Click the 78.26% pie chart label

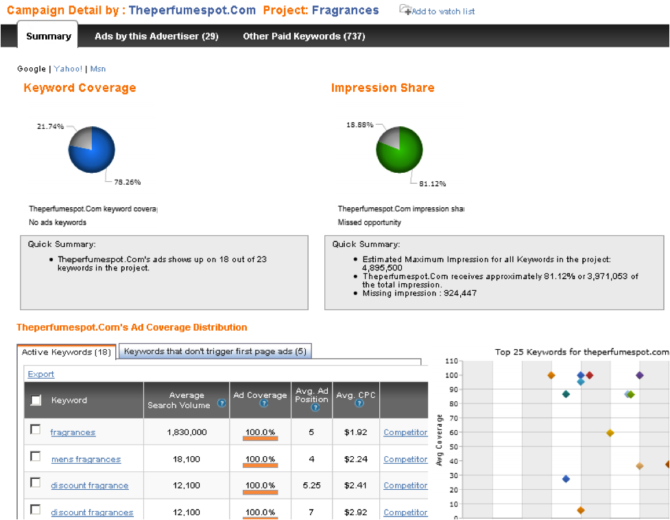pos(127,182)
